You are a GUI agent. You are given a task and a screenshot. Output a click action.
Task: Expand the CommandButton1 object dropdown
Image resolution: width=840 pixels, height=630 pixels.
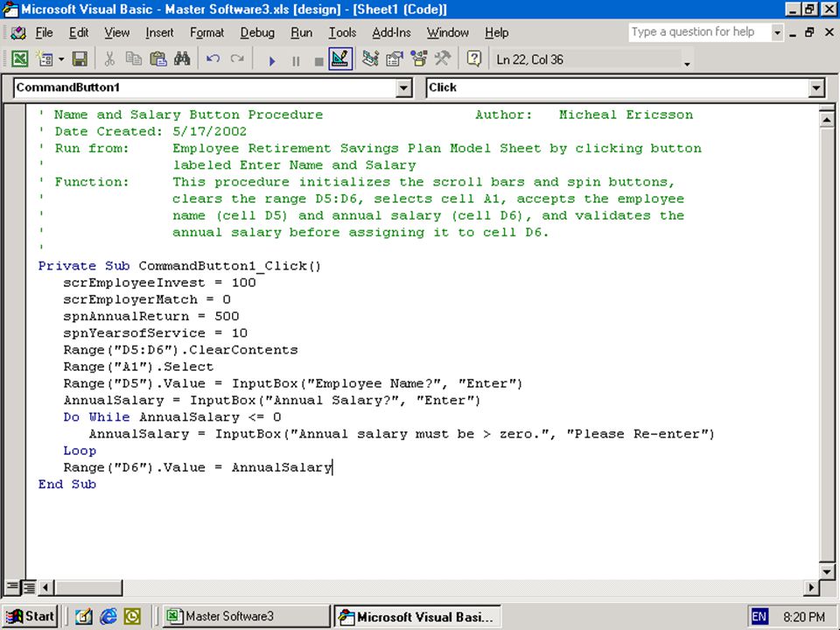(x=404, y=87)
